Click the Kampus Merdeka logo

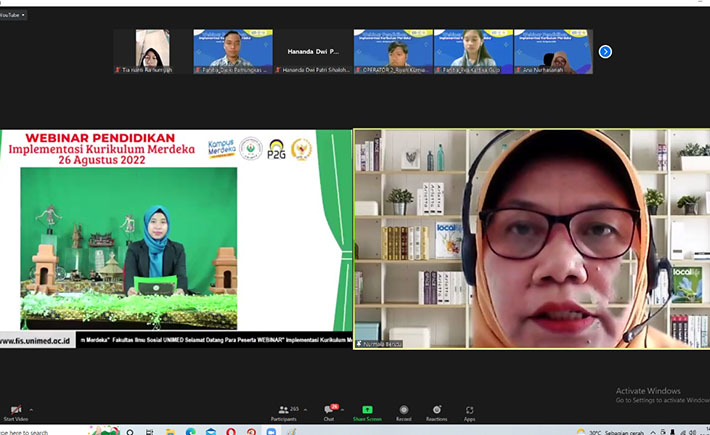tap(222, 149)
